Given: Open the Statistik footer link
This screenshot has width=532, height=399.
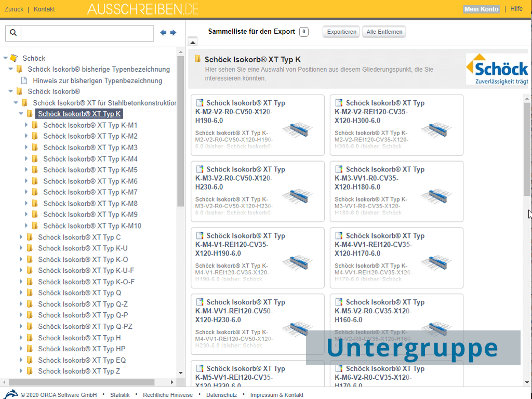Looking at the screenshot, I should [120, 395].
